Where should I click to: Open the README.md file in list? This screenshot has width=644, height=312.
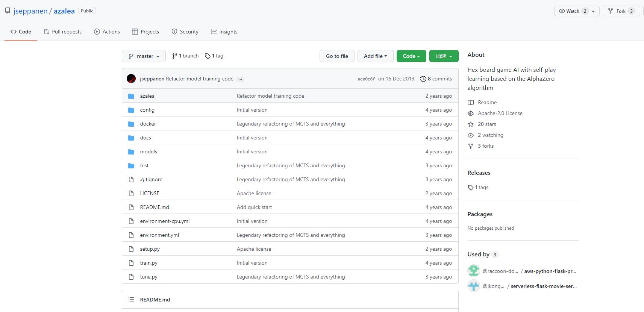pos(155,207)
